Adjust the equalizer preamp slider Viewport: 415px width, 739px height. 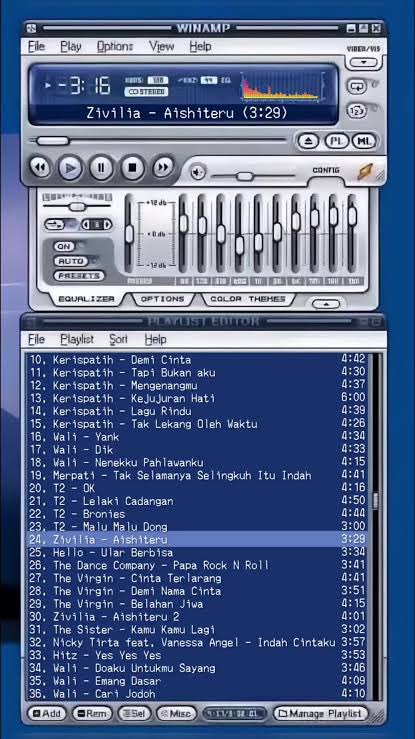click(x=129, y=234)
